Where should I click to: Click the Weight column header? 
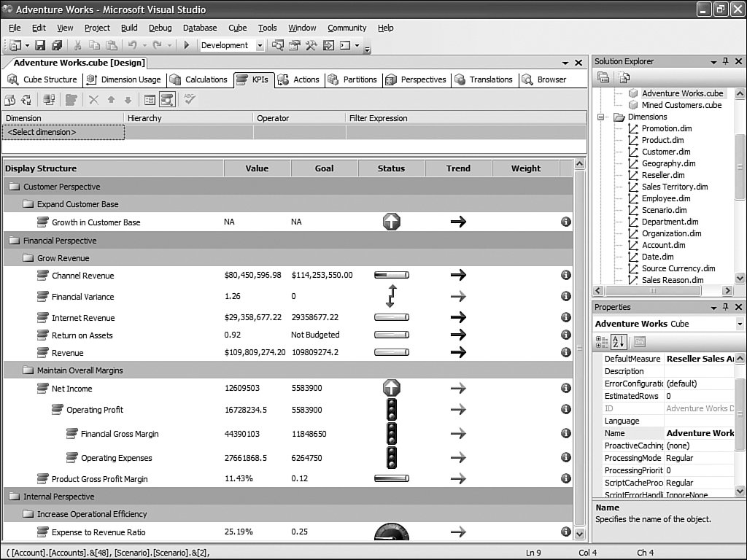pos(525,168)
